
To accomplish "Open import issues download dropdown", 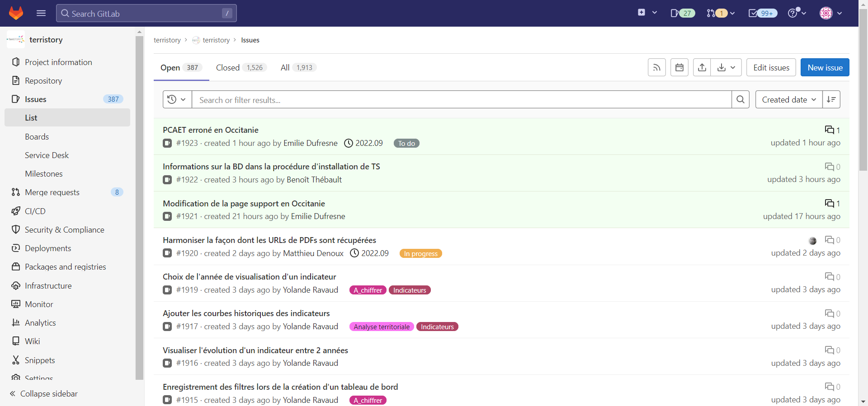I will tap(726, 67).
